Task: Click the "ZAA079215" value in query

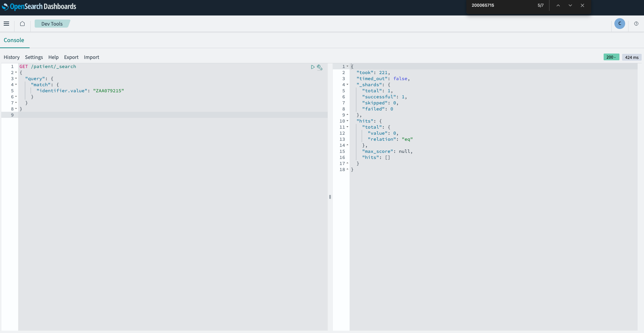Action: point(108,91)
